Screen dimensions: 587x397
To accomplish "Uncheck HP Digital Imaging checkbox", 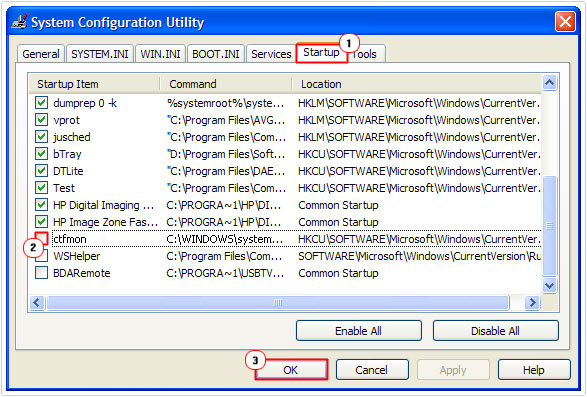I will tap(41, 205).
